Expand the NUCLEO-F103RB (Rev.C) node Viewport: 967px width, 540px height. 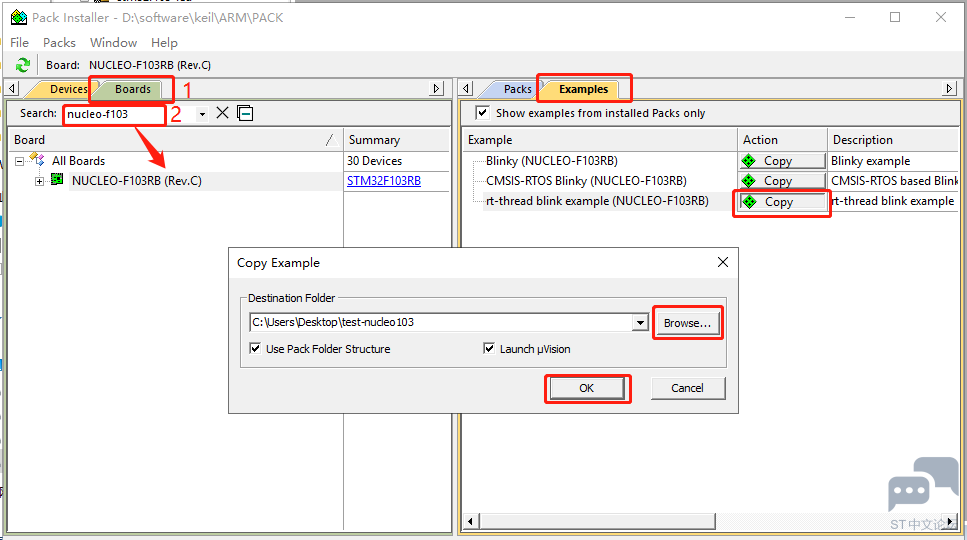(x=39, y=181)
